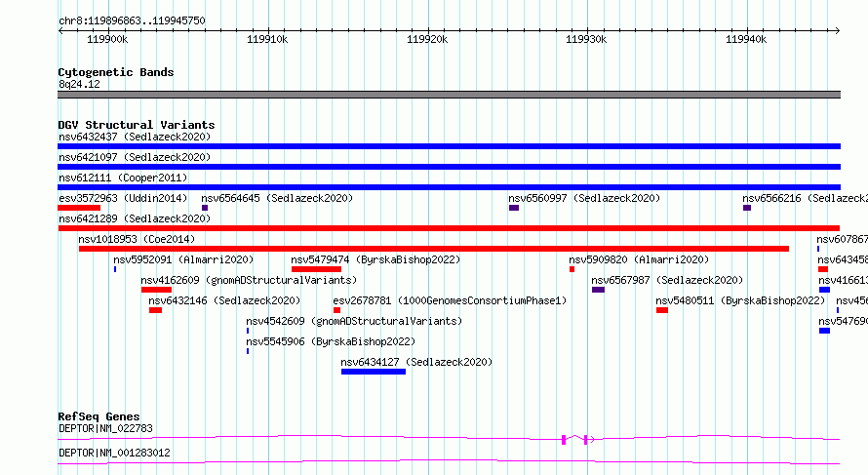This screenshot has height=475, width=868.
Task: Open the nsv5480511 (ByrskaBishop2022) label
Action: [740, 300]
